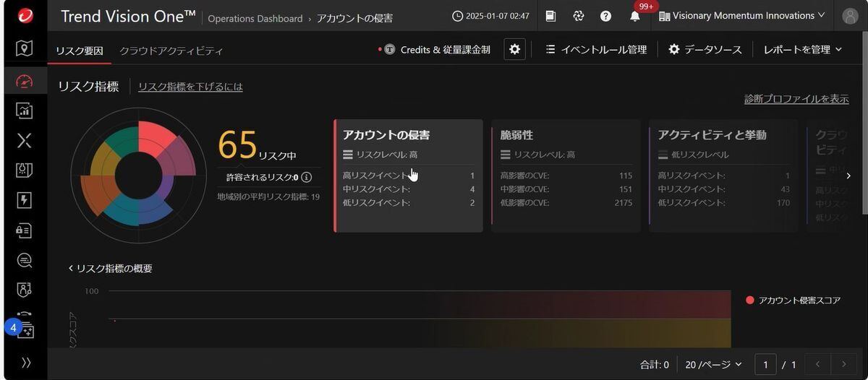Click 中リスクイベント row in アカウントの侵害 card
This screenshot has width=868, height=380.
pyautogui.click(x=409, y=189)
